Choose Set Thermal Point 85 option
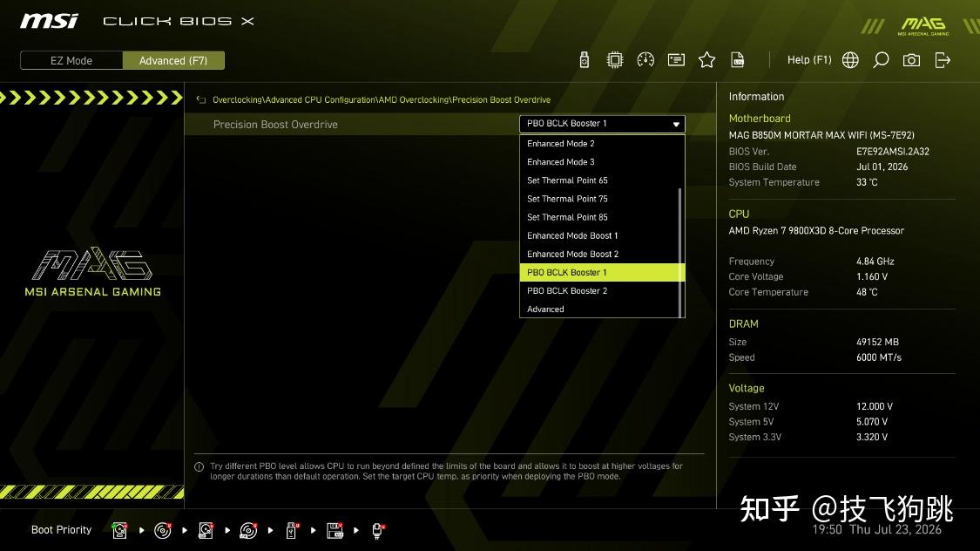 [602, 217]
